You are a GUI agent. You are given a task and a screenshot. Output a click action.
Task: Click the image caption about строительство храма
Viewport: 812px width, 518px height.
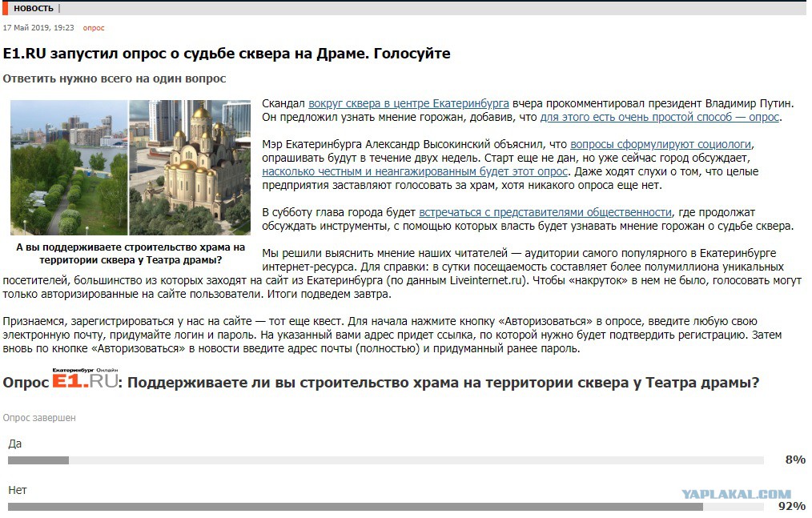[x=131, y=254]
